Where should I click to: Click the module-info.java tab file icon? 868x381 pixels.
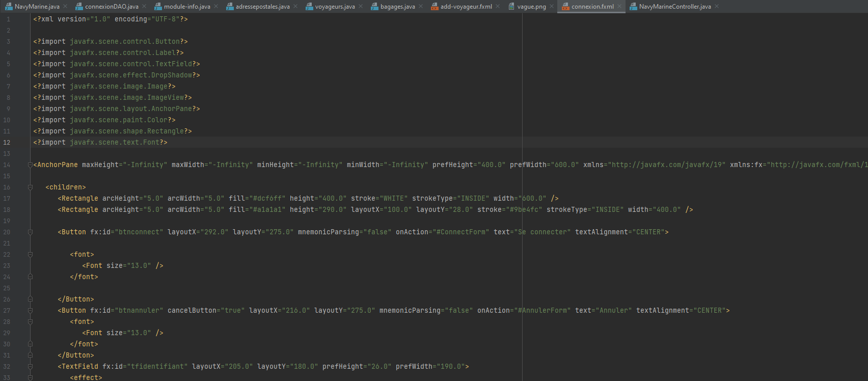[158, 7]
